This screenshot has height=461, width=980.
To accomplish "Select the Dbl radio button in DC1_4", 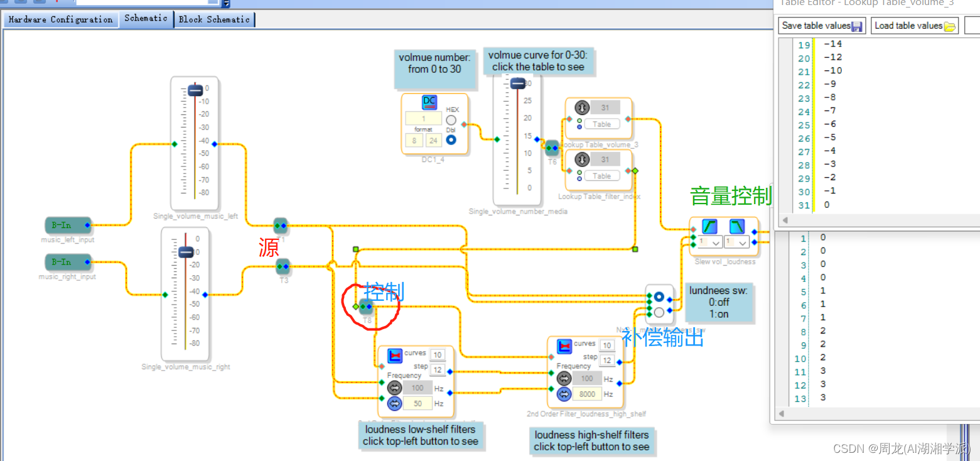I will click(451, 139).
